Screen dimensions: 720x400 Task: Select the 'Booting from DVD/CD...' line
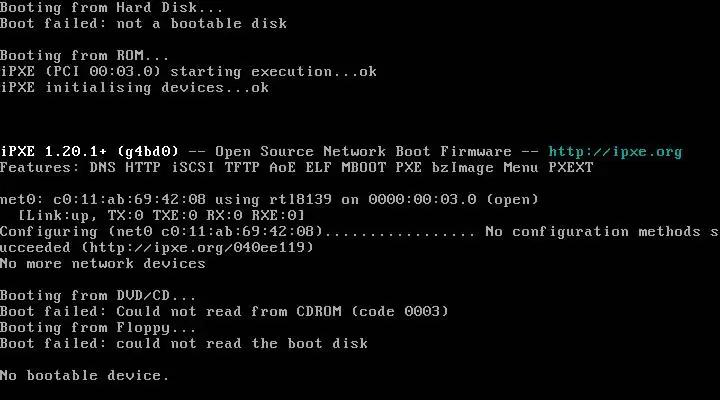[98, 296]
